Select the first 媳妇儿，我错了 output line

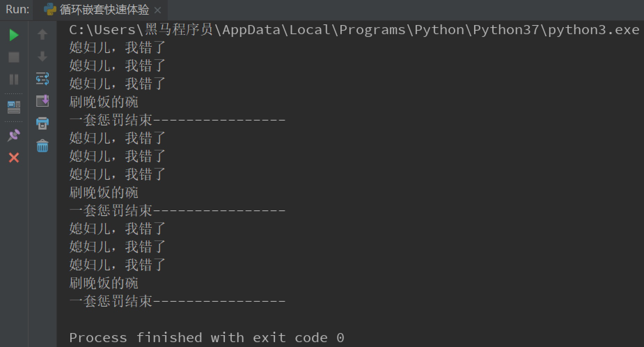(117, 47)
